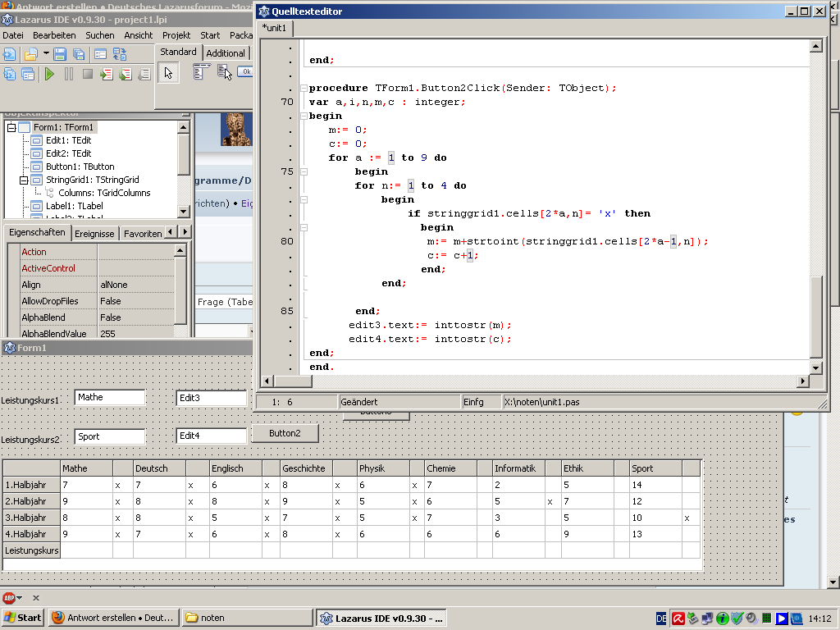The image size is (840, 630).
Task: Click the Save floppy disk icon
Action: pyautogui.click(x=61, y=54)
